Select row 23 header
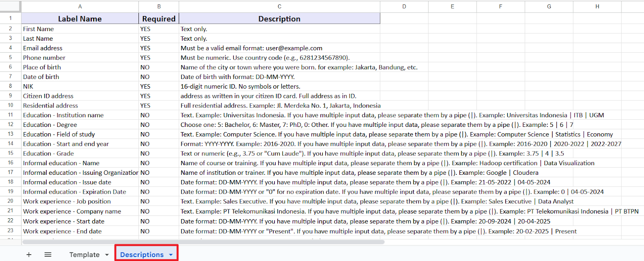This screenshot has height=261, width=644. (x=10, y=231)
